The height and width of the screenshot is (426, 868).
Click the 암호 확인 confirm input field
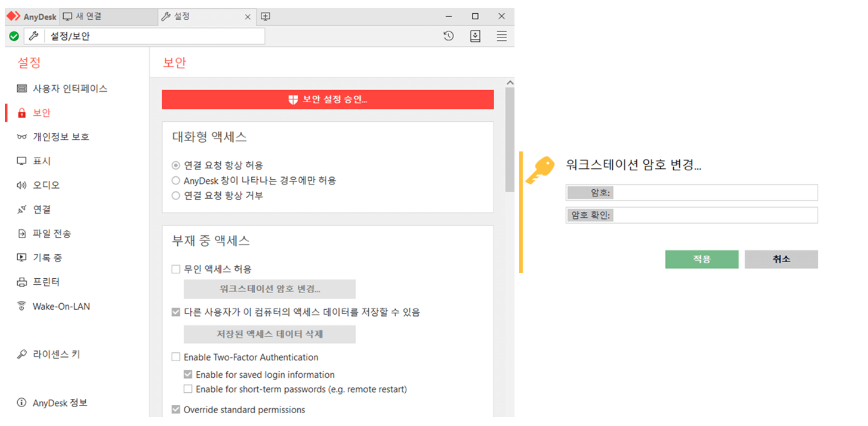coord(692,215)
